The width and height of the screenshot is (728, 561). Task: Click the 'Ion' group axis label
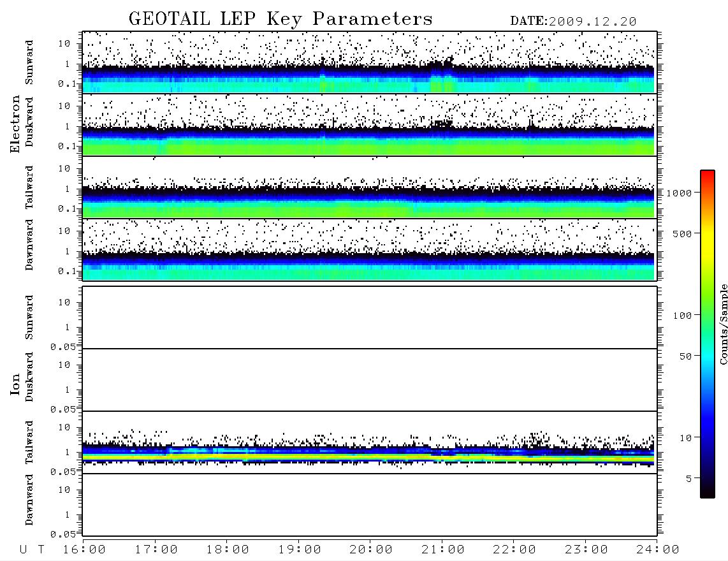[x=15, y=384]
